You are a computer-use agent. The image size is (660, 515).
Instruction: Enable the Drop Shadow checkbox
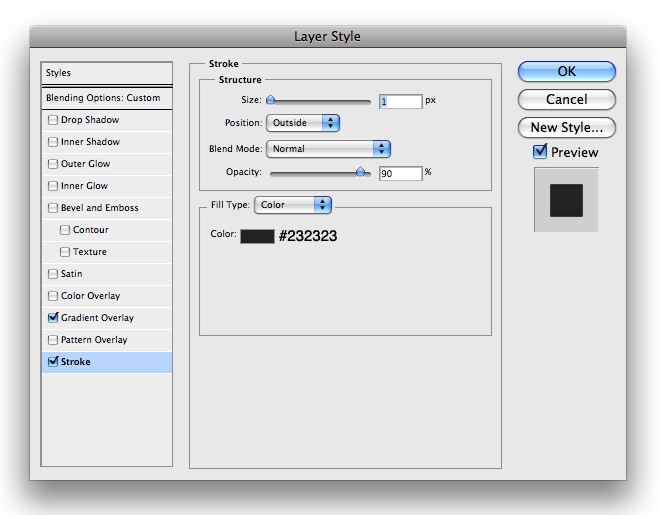pyautogui.click(x=53, y=120)
